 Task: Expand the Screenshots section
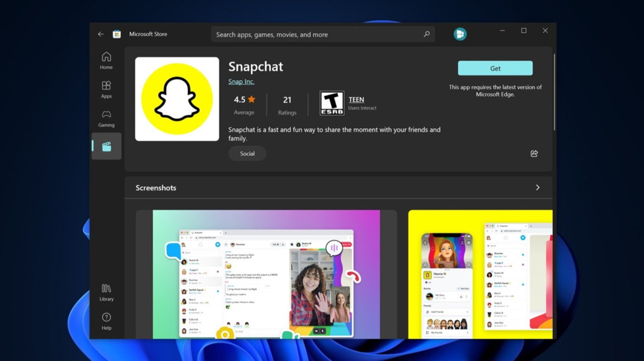(x=538, y=188)
